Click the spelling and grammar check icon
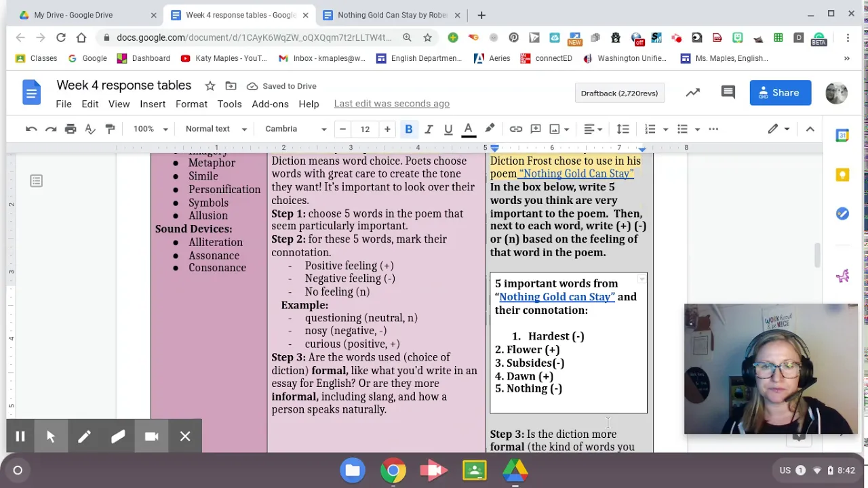The width and height of the screenshot is (868, 488). (90, 129)
